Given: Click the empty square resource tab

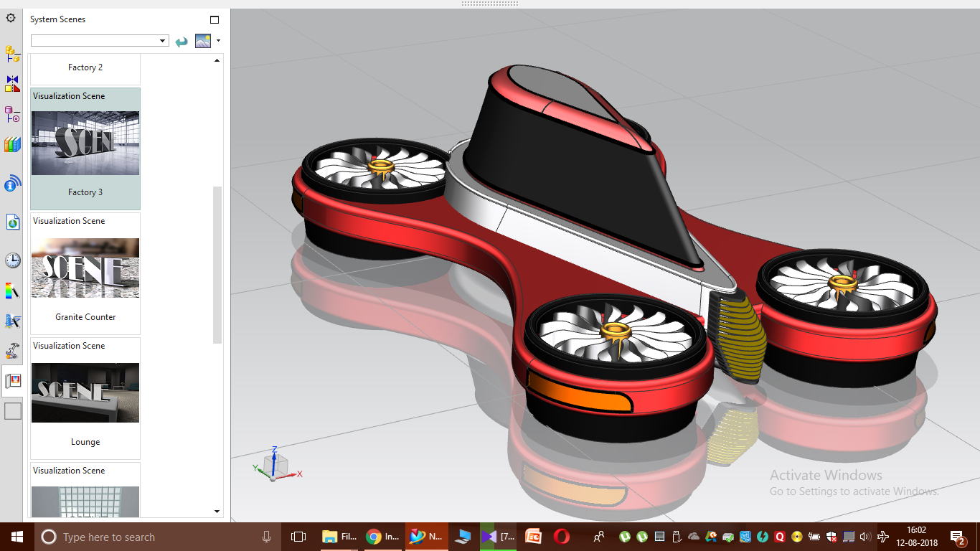Looking at the screenshot, I should pos(13,411).
